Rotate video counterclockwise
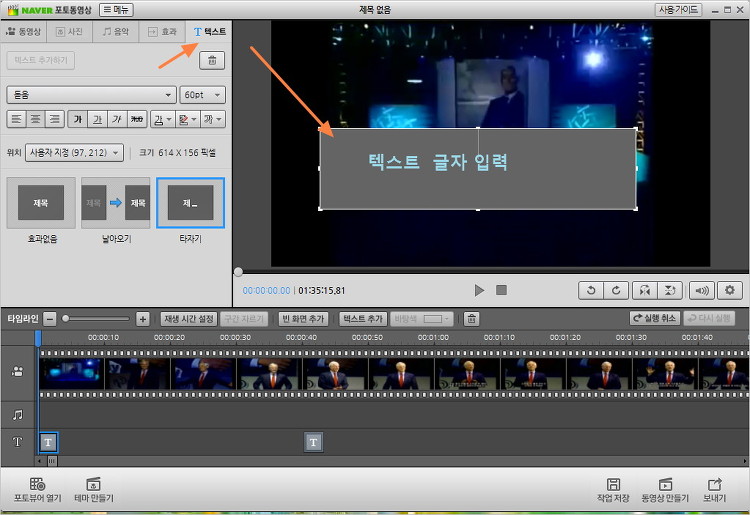This screenshot has width=750, height=515. point(591,290)
